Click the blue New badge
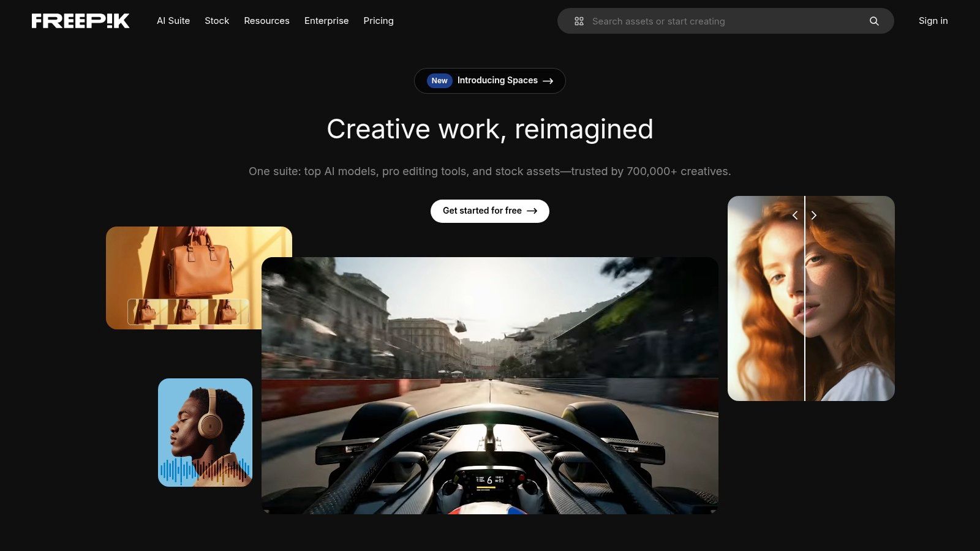This screenshot has height=551, width=980. click(x=439, y=81)
